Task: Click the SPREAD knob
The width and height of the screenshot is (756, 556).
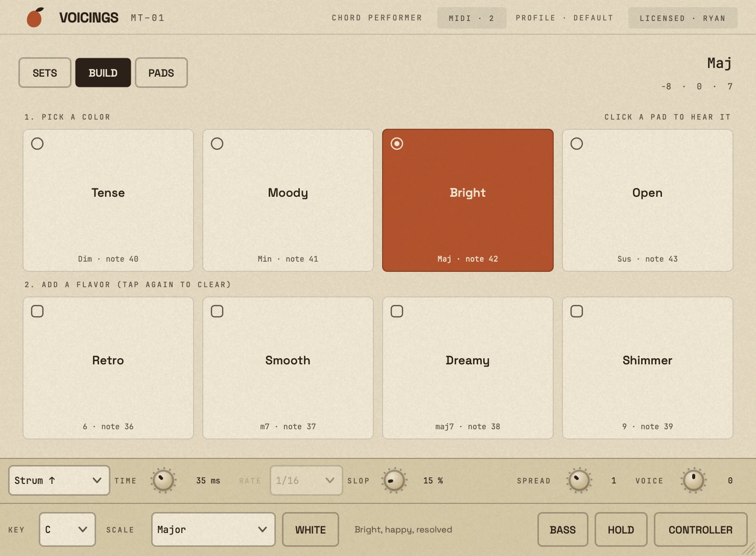Action: click(579, 480)
